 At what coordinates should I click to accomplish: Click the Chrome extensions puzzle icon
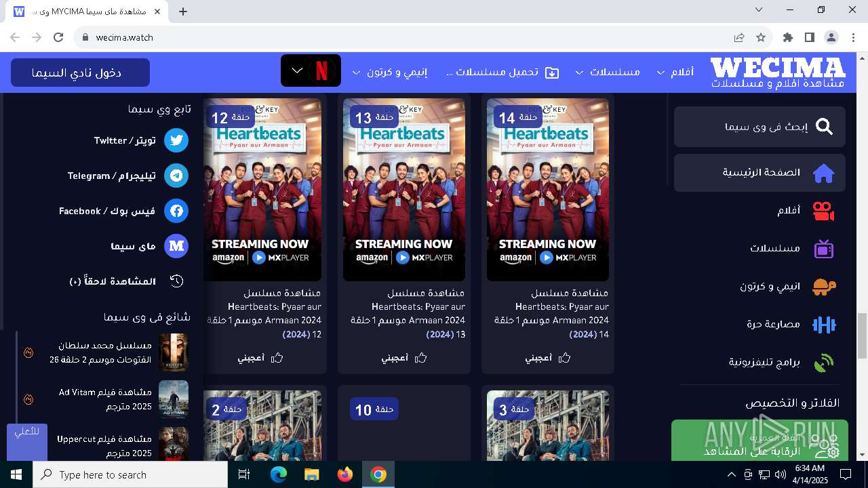click(787, 37)
